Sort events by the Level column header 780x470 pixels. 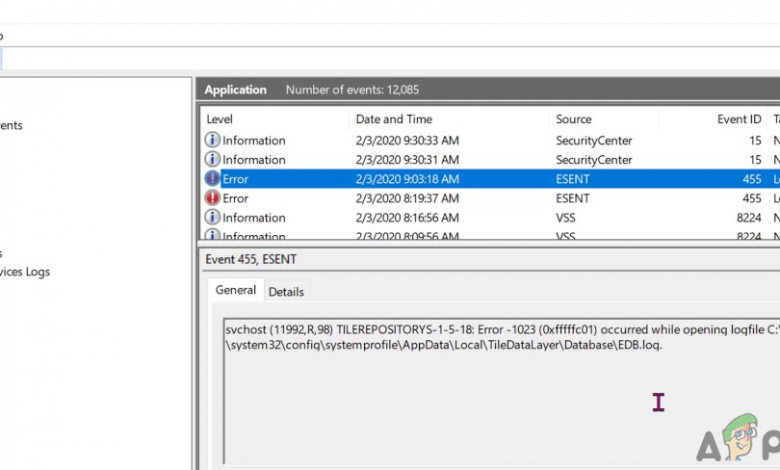point(220,120)
